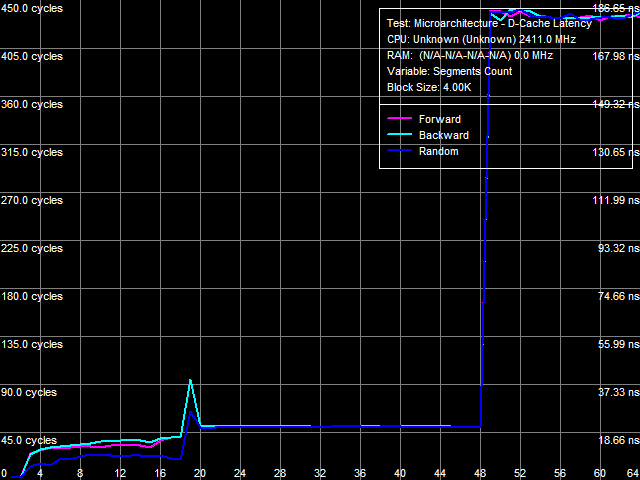Select the Random legend label
640x480 pixels.
coord(438,152)
